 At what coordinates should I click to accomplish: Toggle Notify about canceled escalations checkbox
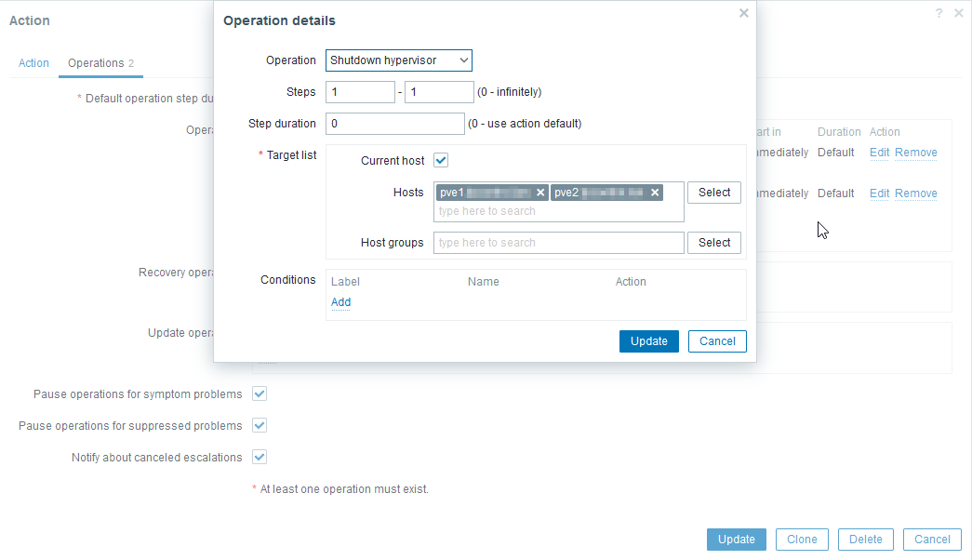coord(260,457)
